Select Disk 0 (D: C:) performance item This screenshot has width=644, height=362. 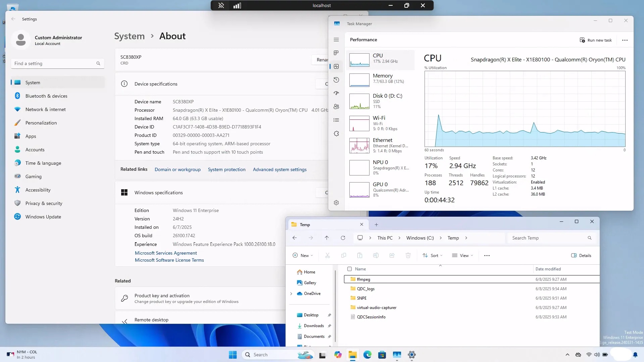click(380, 101)
